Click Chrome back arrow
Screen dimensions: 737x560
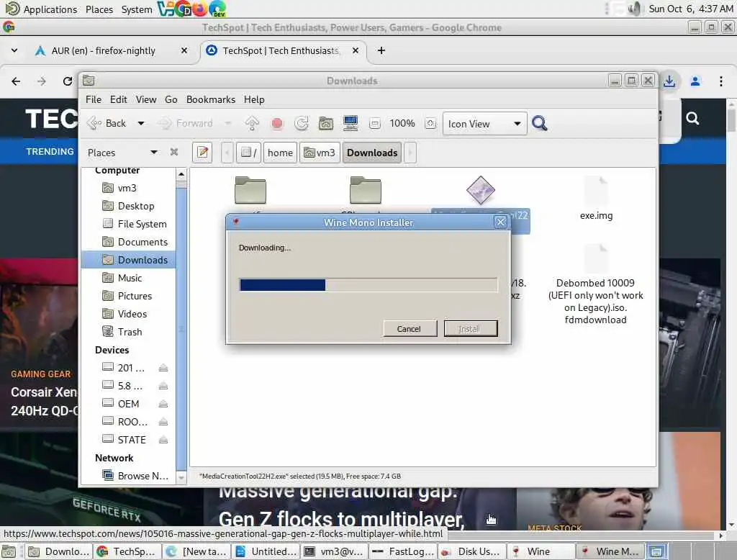(x=16, y=81)
